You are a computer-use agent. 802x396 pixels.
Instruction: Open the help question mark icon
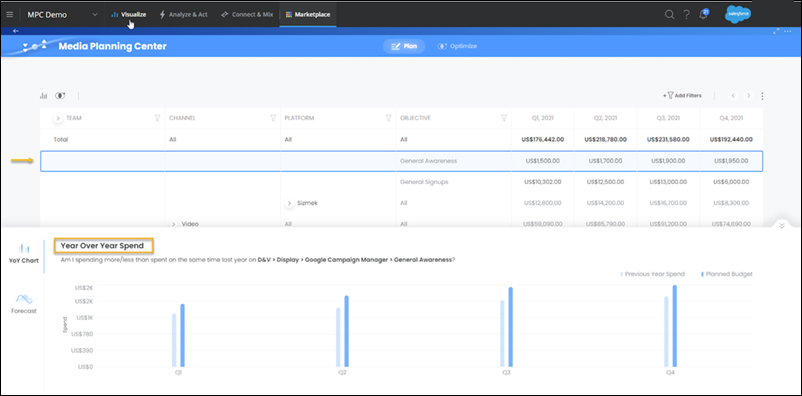tap(686, 14)
